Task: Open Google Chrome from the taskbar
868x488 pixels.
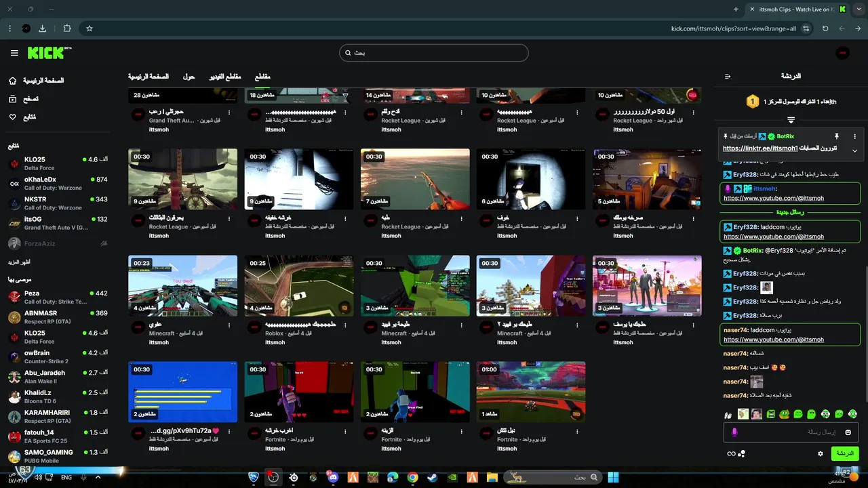Action: (x=412, y=477)
